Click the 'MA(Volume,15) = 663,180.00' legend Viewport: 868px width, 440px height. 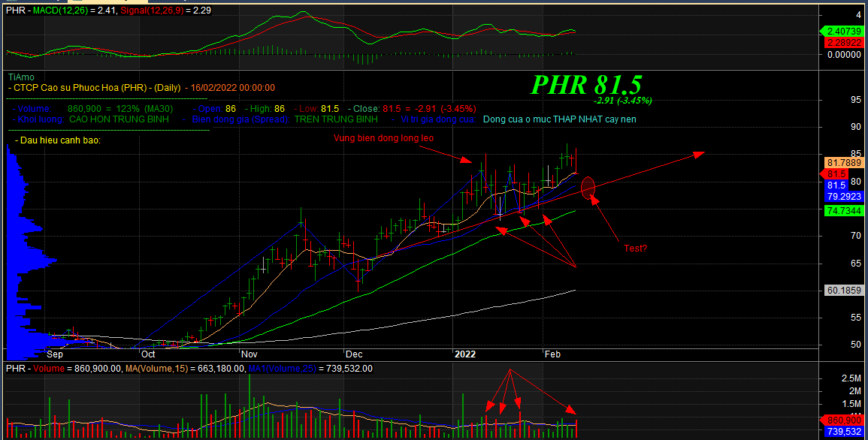pyautogui.click(x=186, y=368)
